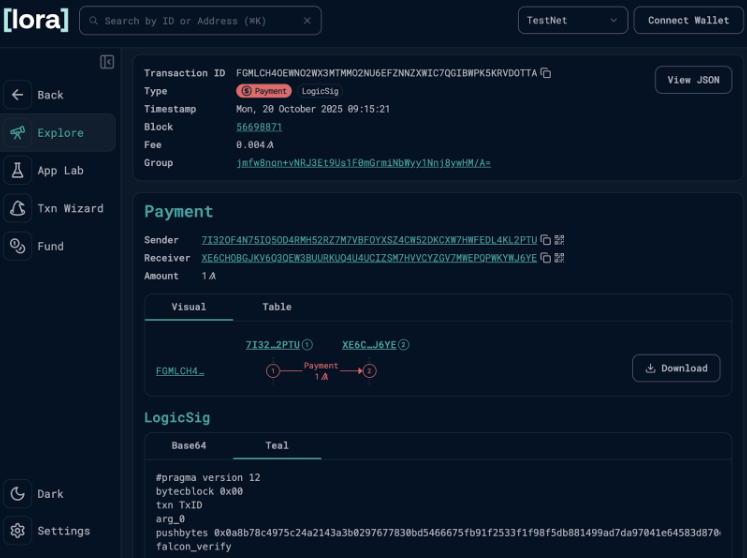Switch to the Table tab
Viewport: 747px width, 558px height.
277,306
